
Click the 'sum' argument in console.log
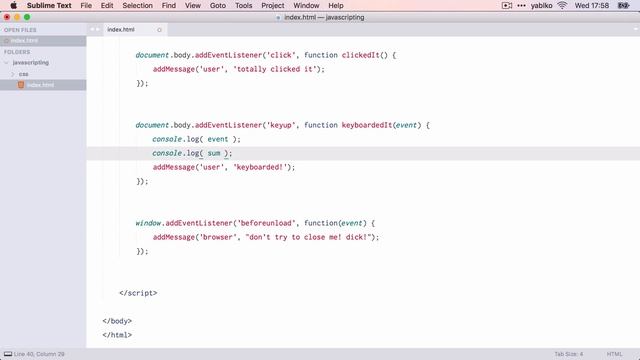point(214,153)
